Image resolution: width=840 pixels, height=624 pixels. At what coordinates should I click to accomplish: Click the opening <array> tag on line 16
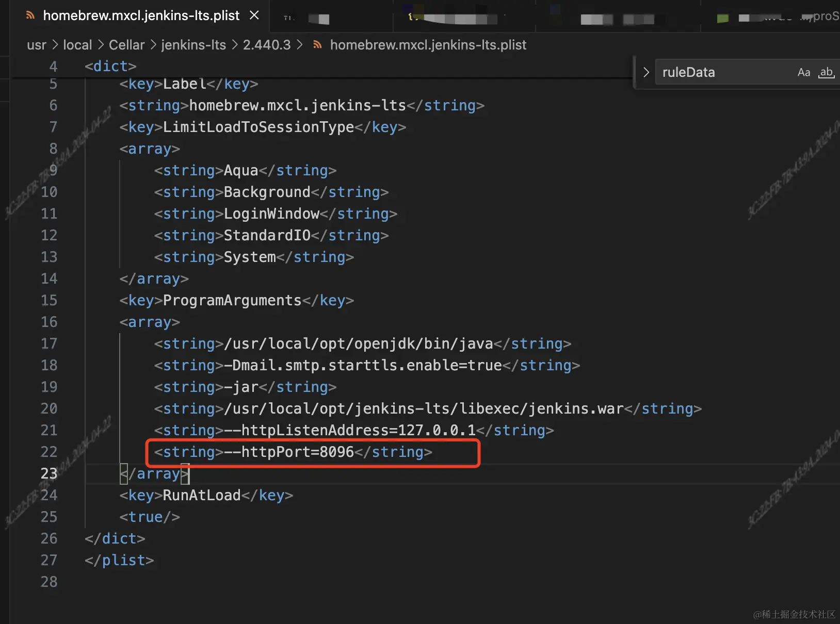[150, 322]
